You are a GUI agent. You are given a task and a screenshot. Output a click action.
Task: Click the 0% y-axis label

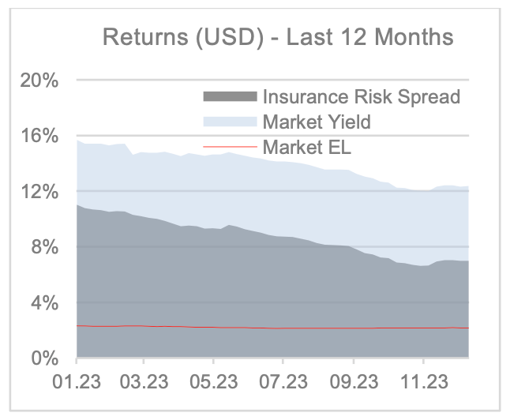(46, 358)
